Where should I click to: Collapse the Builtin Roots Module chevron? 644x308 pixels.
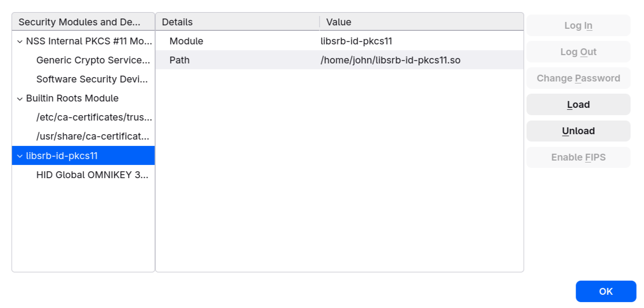[20, 99]
